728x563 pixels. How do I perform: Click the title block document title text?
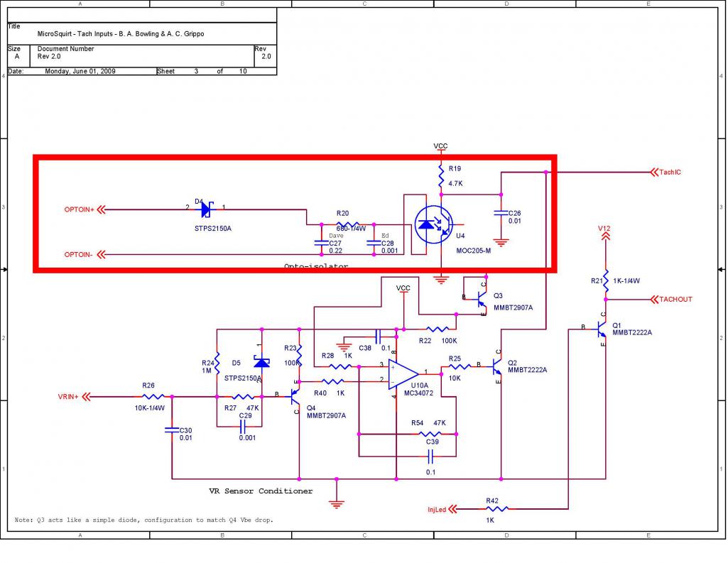pos(121,34)
